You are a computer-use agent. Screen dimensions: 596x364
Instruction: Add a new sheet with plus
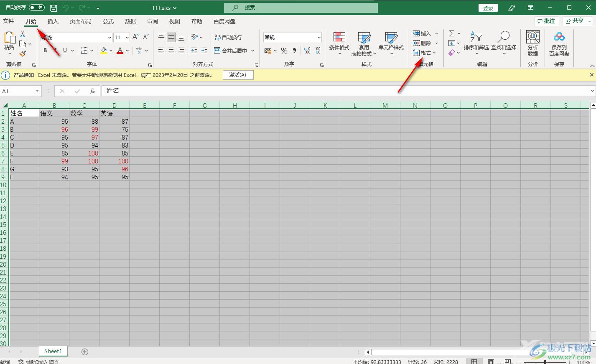(x=85, y=352)
